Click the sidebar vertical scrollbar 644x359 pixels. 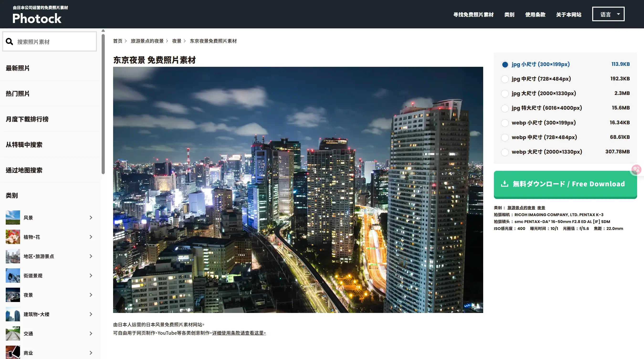pos(103,104)
